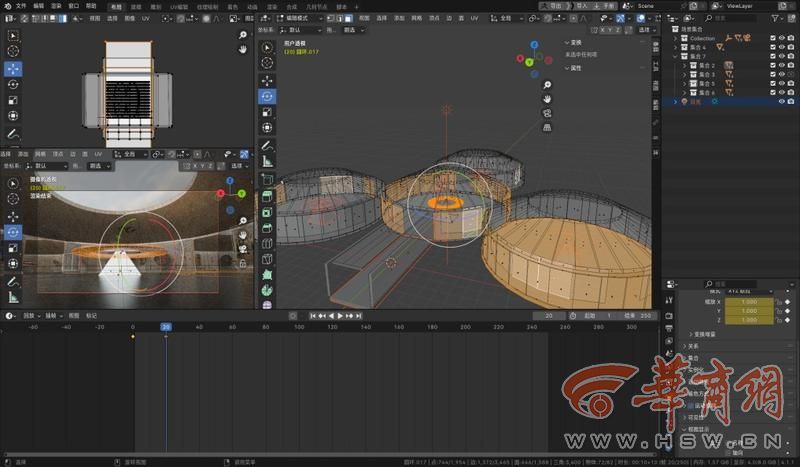Open the 文件 menu
The height and width of the screenshot is (467, 800).
(21, 5)
